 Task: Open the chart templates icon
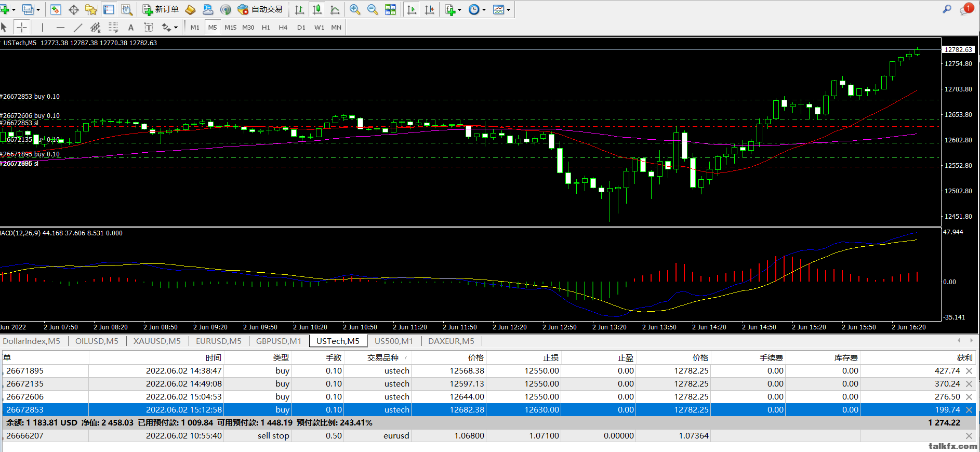[x=498, y=9]
